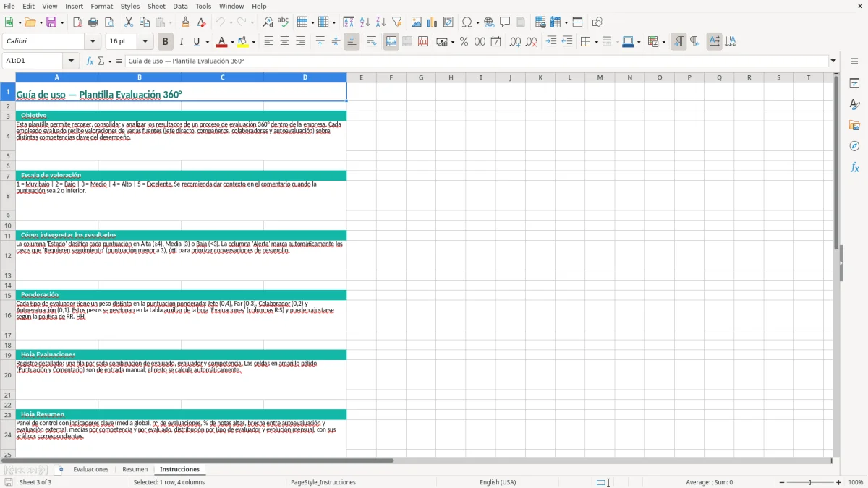Open the Background Color dropdown arrow
Screen dimensions: 868x488
click(253, 42)
